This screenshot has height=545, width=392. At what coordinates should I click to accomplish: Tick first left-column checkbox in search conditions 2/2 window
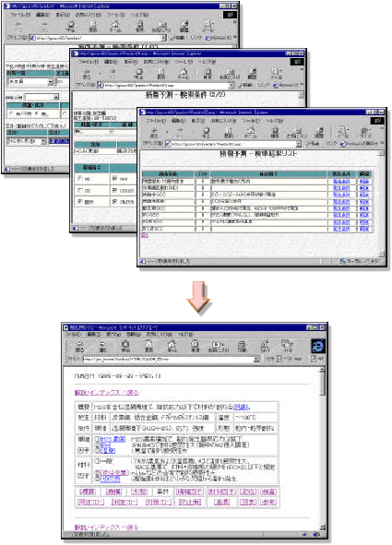(x=80, y=179)
